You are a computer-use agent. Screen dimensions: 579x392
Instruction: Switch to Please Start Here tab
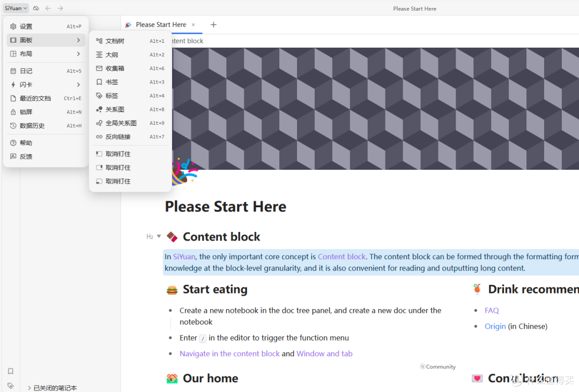(161, 25)
